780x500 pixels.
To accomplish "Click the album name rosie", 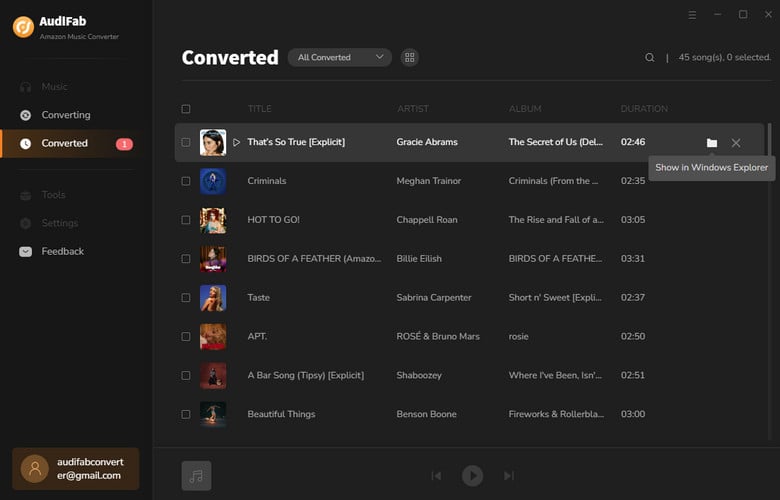I will (518, 337).
